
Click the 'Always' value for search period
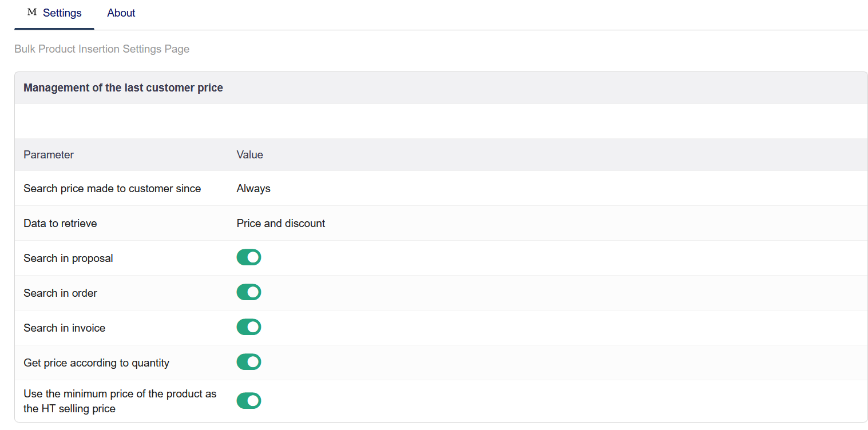[x=253, y=189]
